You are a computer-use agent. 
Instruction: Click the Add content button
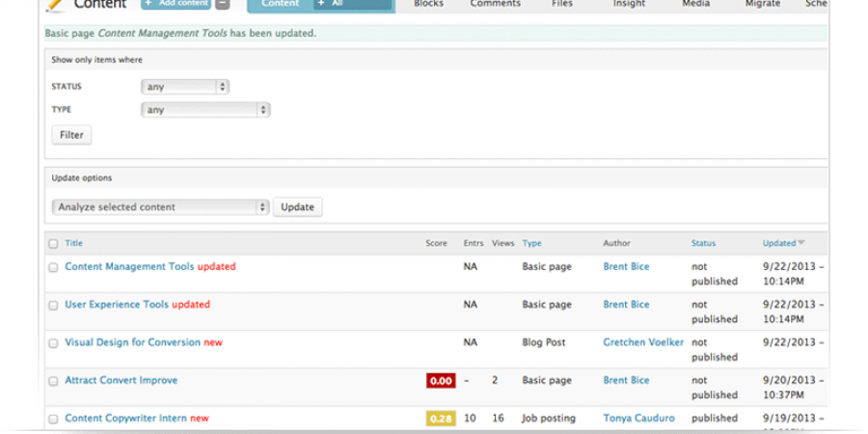[176, 4]
